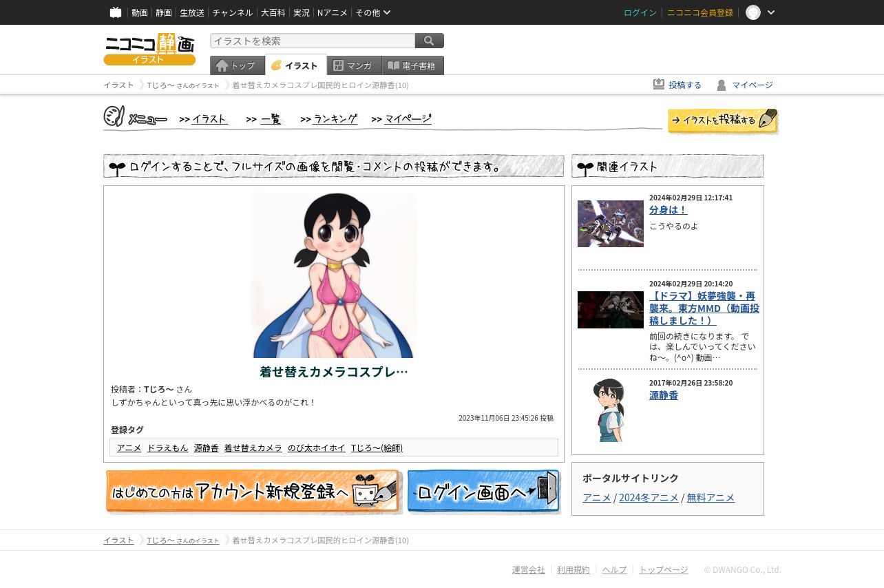Click the bottom イラスト breadcrumb

pyautogui.click(x=118, y=540)
